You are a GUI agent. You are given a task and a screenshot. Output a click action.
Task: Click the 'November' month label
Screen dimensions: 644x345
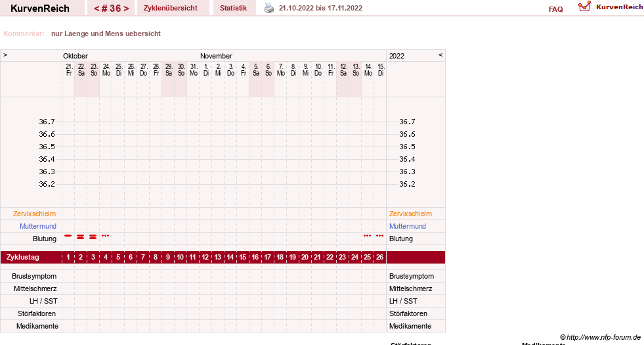pos(217,56)
